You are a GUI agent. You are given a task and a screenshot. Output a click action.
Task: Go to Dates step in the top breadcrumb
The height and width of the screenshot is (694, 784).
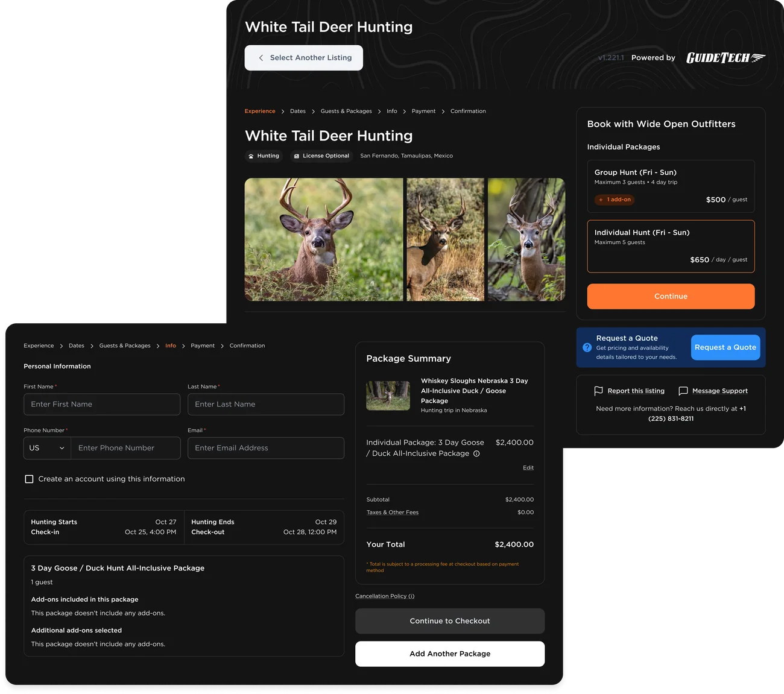[x=298, y=111]
